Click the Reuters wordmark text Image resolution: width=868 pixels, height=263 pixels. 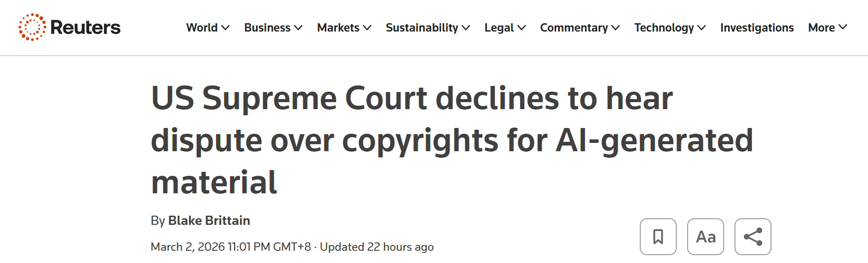point(86,27)
